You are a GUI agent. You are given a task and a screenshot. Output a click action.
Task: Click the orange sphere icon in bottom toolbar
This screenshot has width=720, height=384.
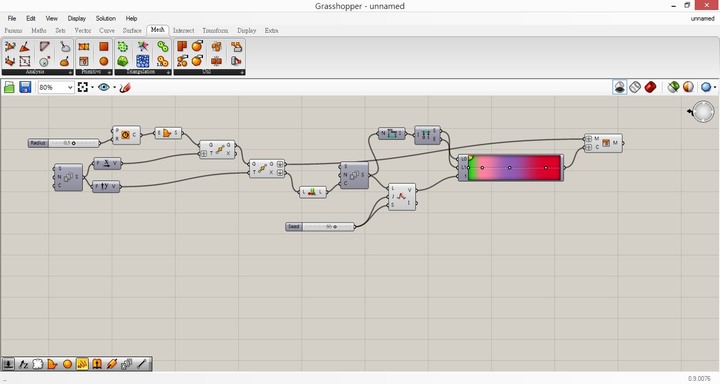[x=68, y=364]
